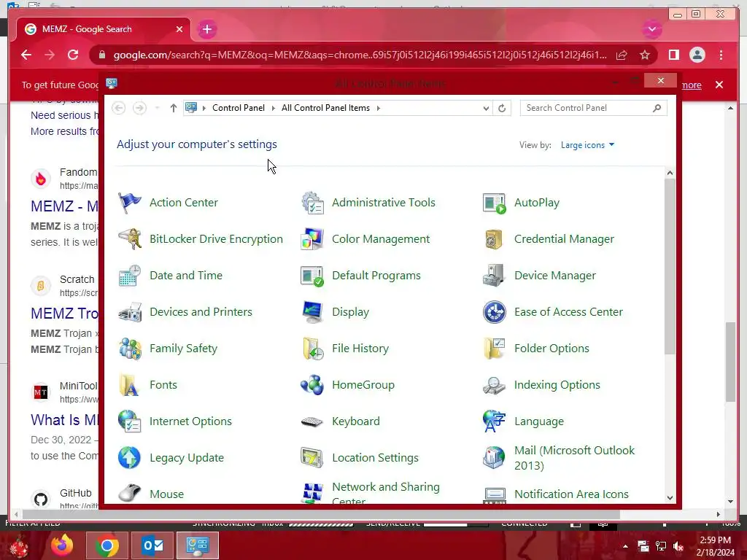Viewport: 747px width, 560px height.
Task: Open the Action Center flag icon
Action: (x=130, y=203)
